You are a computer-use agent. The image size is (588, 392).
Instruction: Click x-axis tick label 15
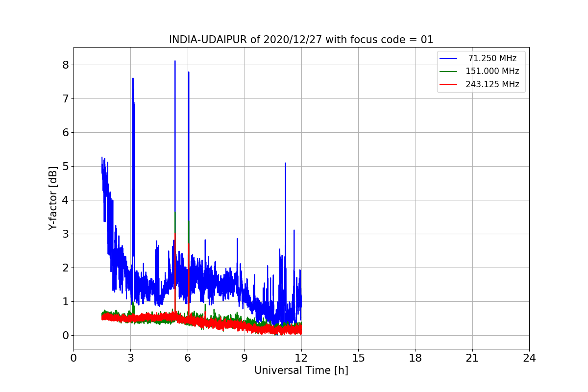358,358
